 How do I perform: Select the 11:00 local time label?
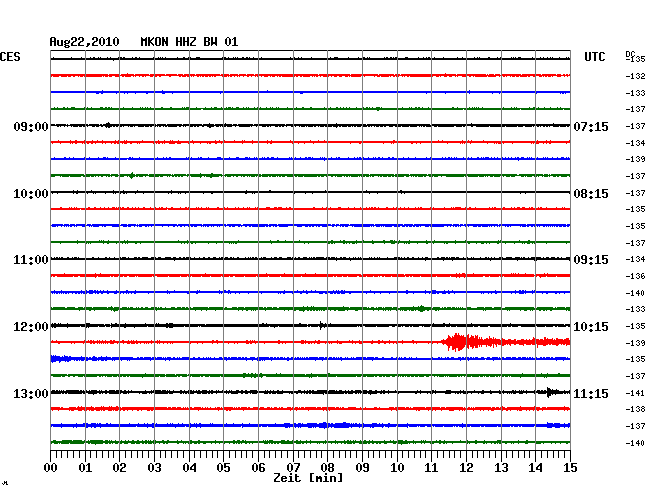31,260
